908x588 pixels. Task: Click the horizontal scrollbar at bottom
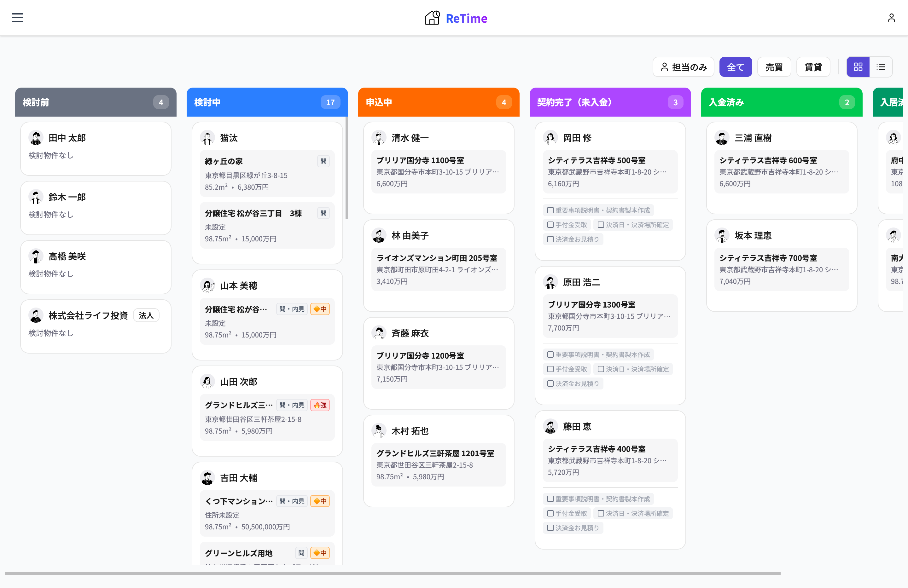(x=392, y=573)
